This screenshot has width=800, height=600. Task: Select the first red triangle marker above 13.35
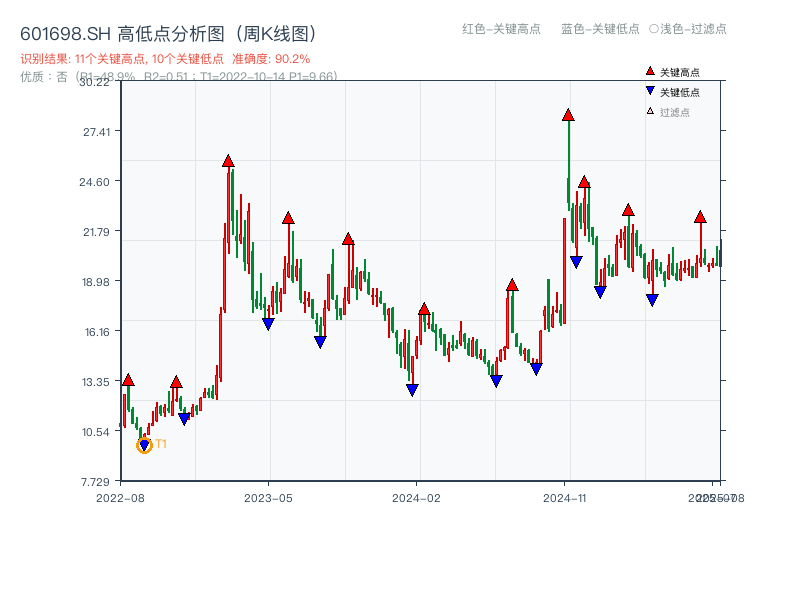[x=127, y=380]
